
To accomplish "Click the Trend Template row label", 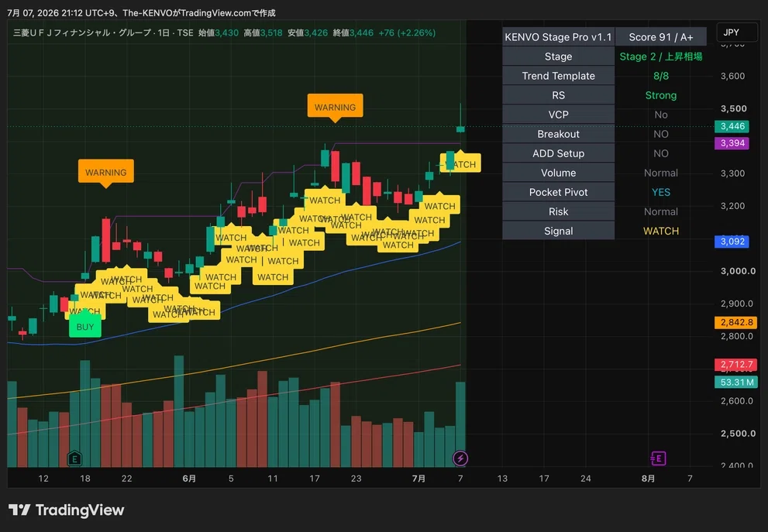I will click(558, 76).
